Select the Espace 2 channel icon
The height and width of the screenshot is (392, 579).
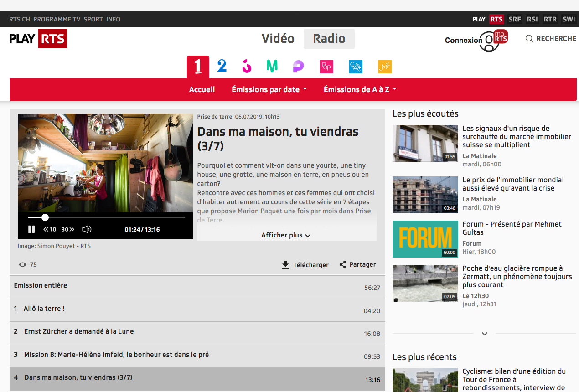tap(222, 66)
